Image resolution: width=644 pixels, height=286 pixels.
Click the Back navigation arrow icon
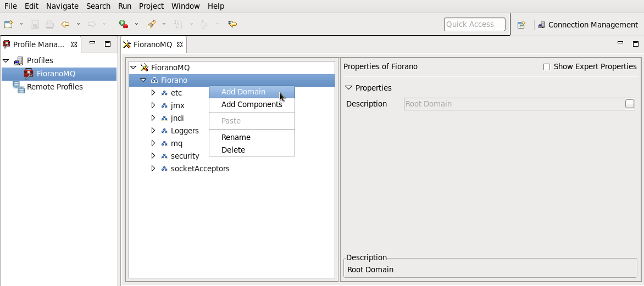65,24
